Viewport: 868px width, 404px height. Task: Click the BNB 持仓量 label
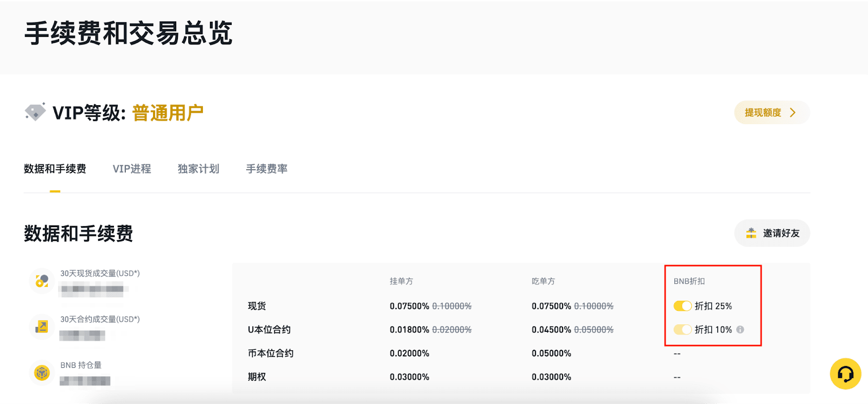pyautogui.click(x=81, y=365)
